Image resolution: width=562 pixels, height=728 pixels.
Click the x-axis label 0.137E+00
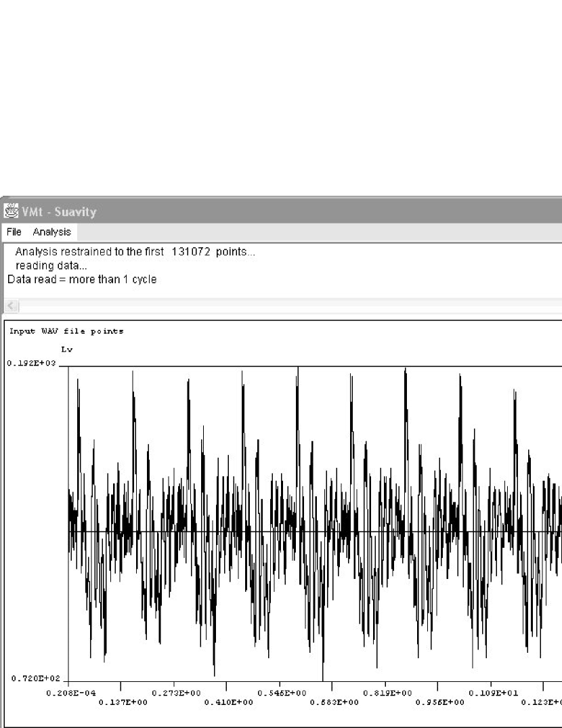coord(123,702)
